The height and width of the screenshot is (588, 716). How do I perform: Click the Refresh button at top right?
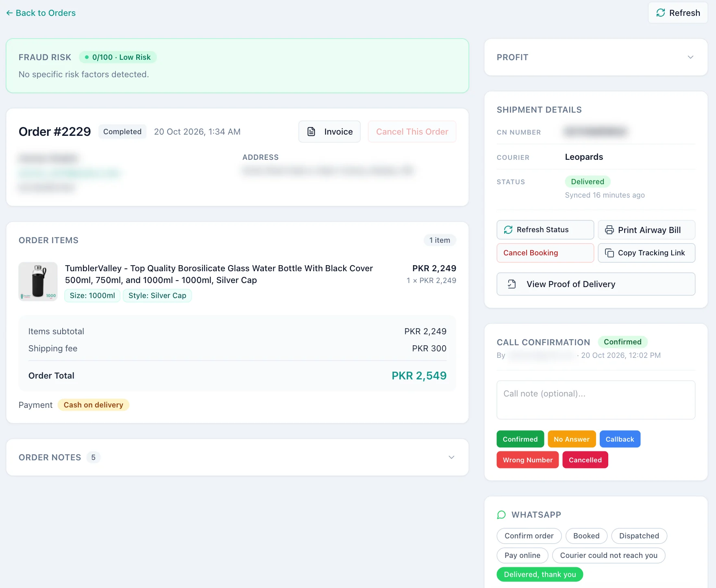(x=678, y=13)
